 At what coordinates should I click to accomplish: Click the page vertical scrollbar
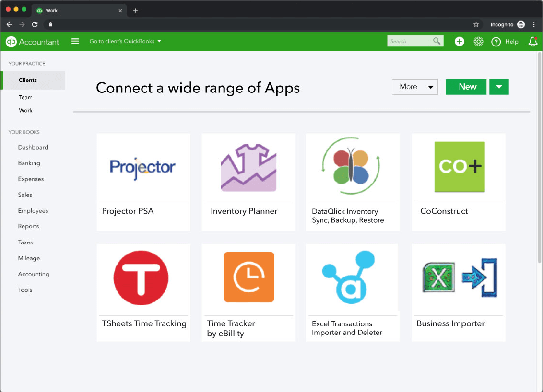pyautogui.click(x=540, y=157)
